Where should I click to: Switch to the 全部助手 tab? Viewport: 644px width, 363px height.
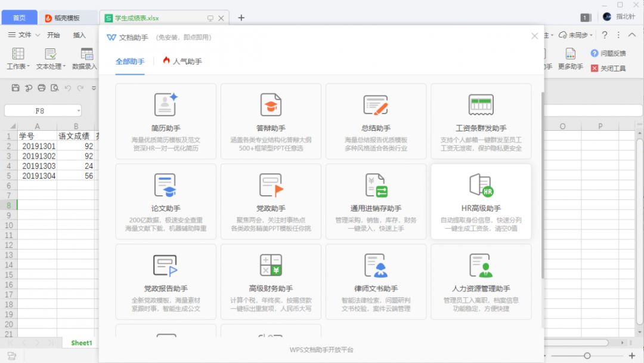[130, 61]
